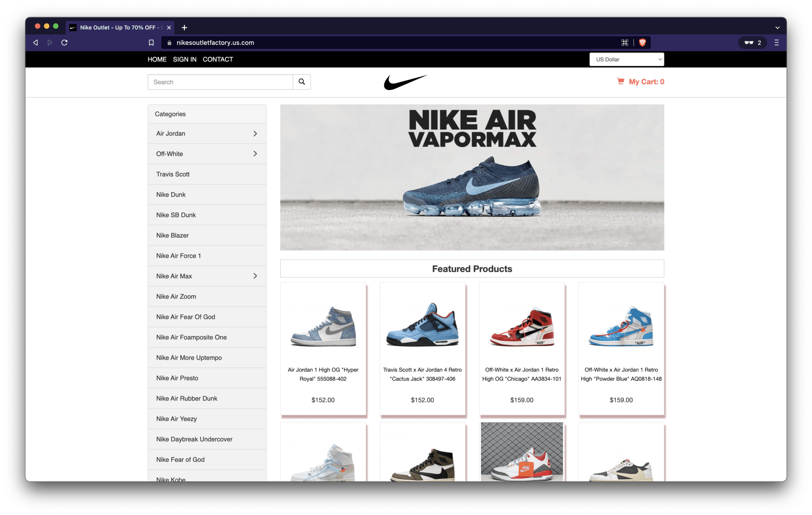Open the CONTACT menu item
This screenshot has height=515, width=812.
(x=218, y=59)
